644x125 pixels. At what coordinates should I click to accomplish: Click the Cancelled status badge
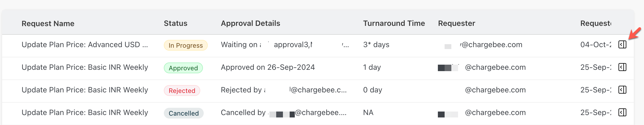pos(183,113)
